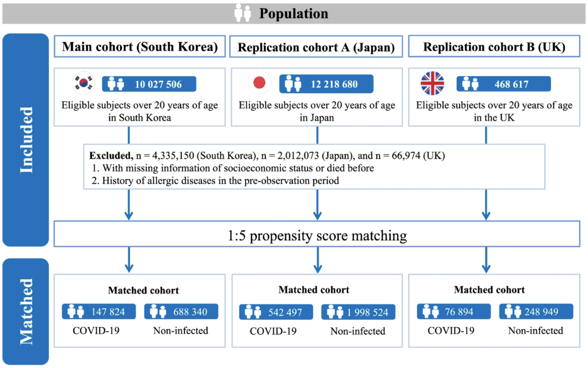588x368 pixels.
Task: Select the Replication cohort A (Japan) header
Action: 316,47
